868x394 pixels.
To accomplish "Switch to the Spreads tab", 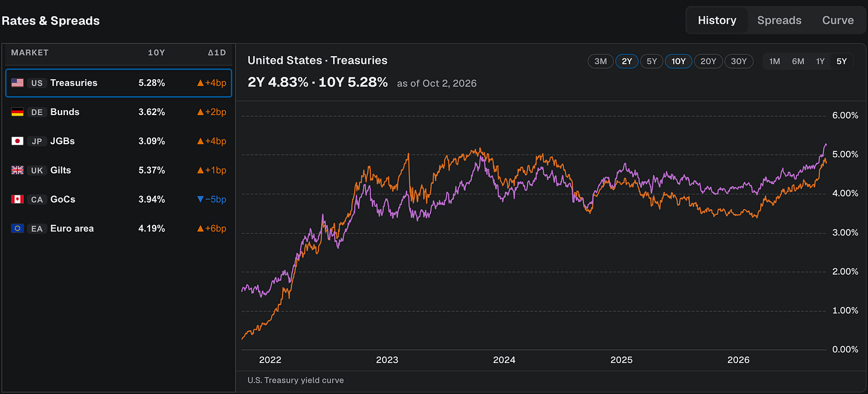I will (x=779, y=20).
